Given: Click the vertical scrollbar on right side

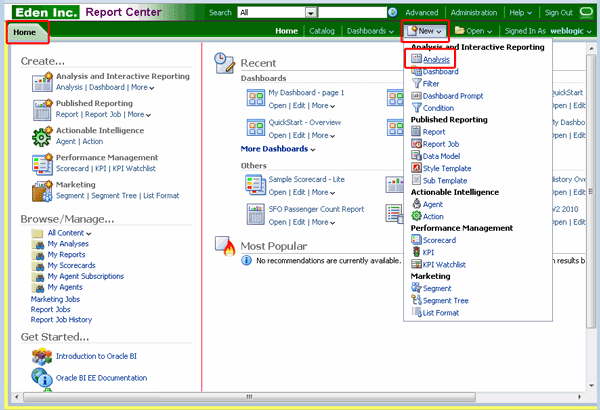Looking at the screenshot, I should click(x=591, y=189).
